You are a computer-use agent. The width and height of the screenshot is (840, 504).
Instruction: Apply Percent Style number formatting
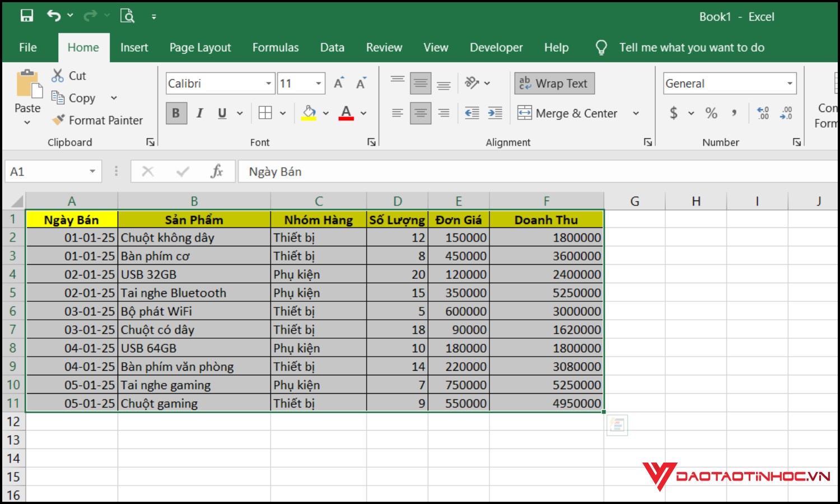click(711, 113)
